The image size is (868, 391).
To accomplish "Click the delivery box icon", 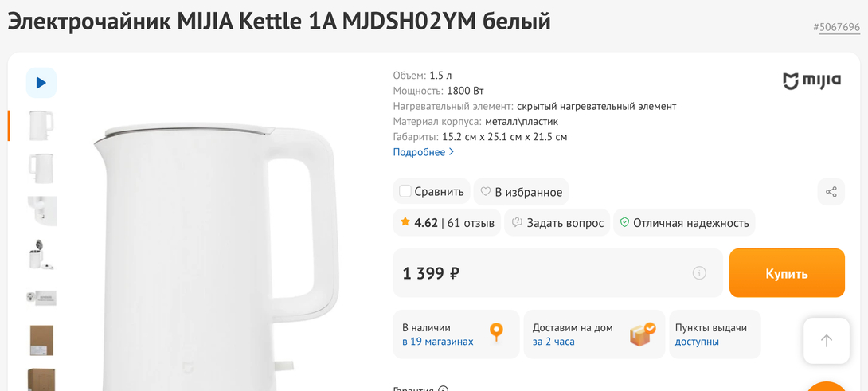I will (x=642, y=334).
